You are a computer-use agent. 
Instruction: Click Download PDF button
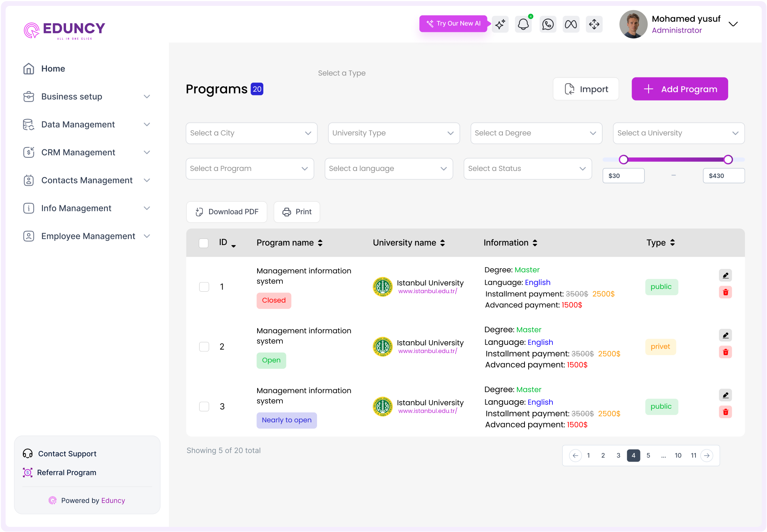[227, 212]
